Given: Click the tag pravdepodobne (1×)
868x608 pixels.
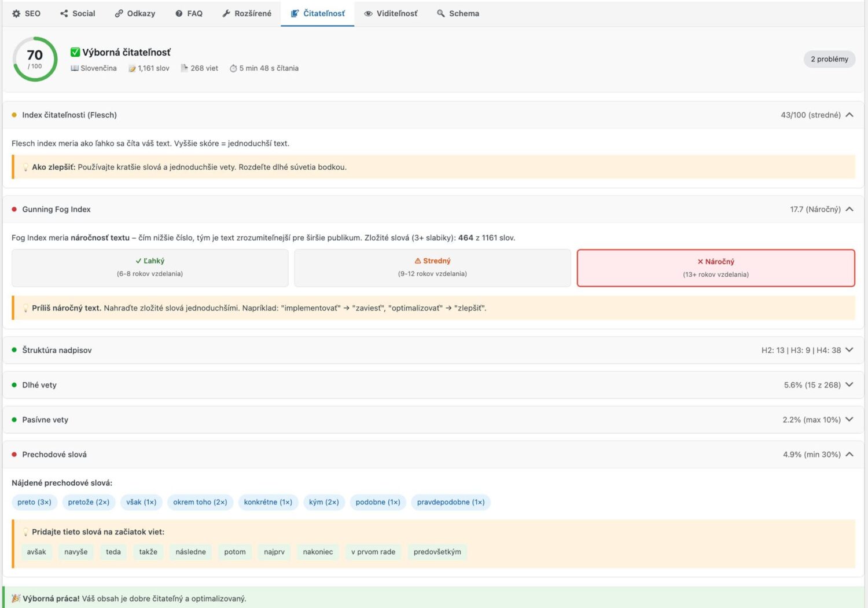Looking at the screenshot, I should click(451, 502).
